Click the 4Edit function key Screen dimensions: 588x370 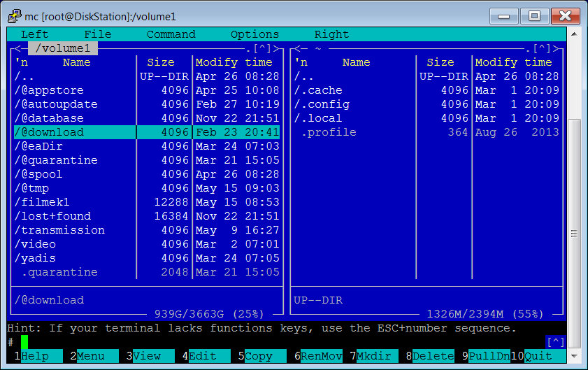[x=206, y=356]
